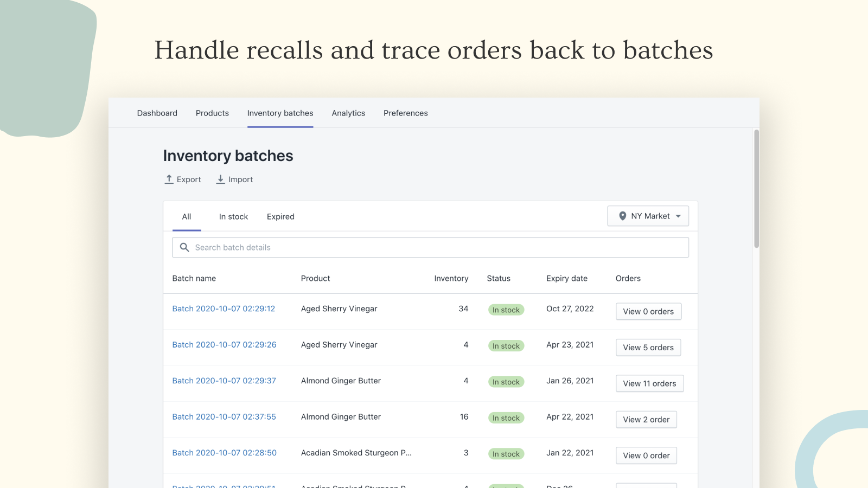This screenshot has width=868, height=488.
Task: Select the All filter tab
Action: 186,216
